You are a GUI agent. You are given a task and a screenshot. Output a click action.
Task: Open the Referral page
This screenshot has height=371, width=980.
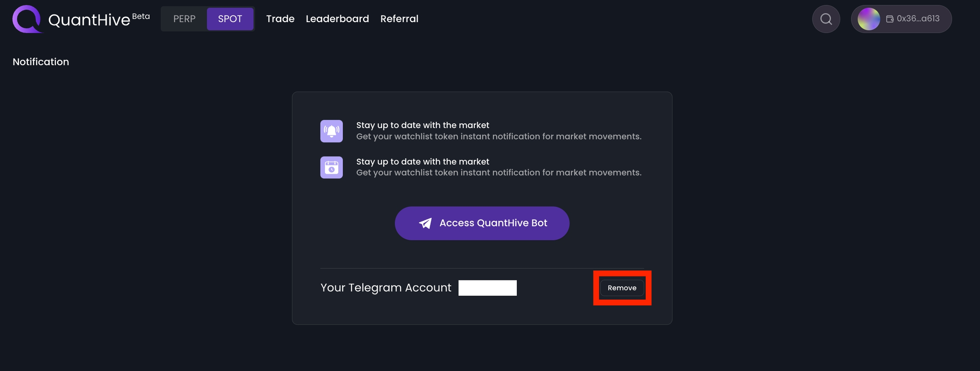[399, 19]
